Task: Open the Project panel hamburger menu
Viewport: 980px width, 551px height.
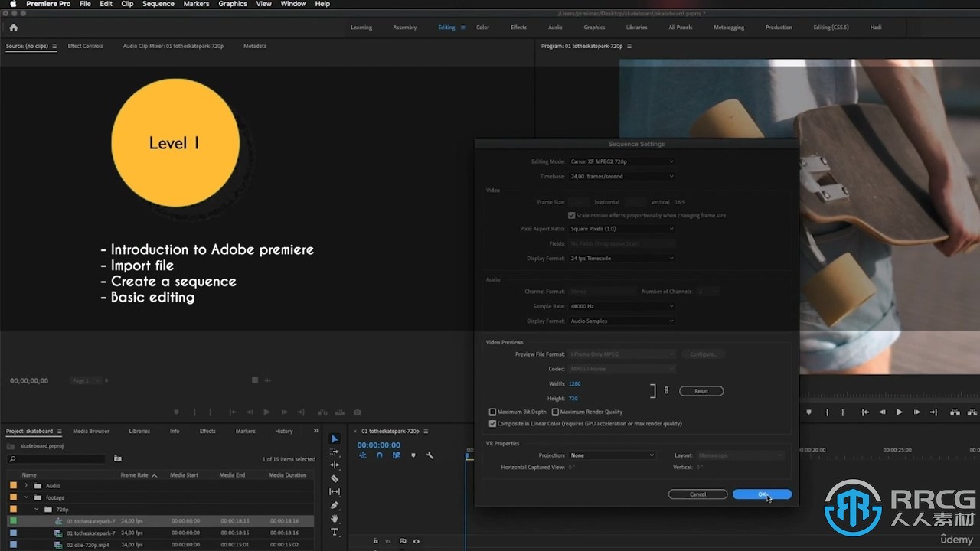Action: 60,431
